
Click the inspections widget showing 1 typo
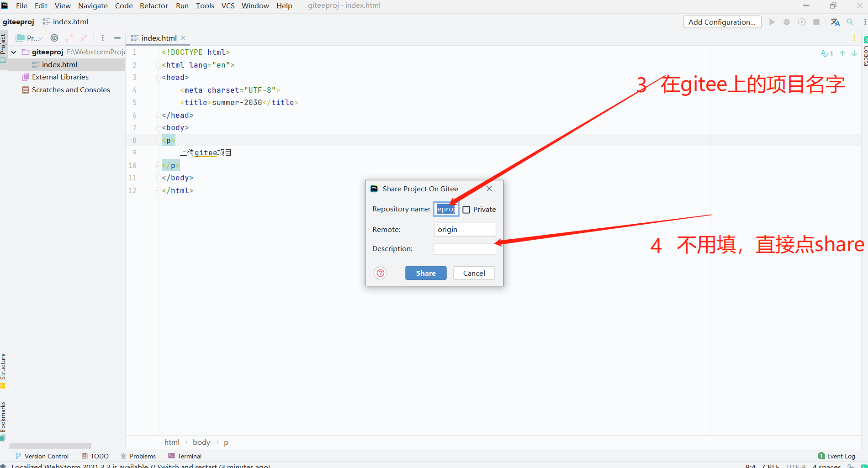click(827, 53)
